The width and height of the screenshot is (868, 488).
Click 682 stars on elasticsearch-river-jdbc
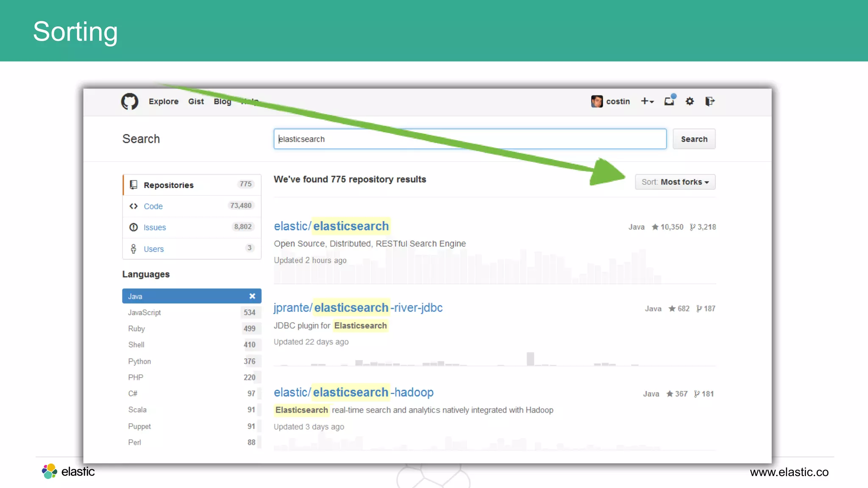(679, 309)
